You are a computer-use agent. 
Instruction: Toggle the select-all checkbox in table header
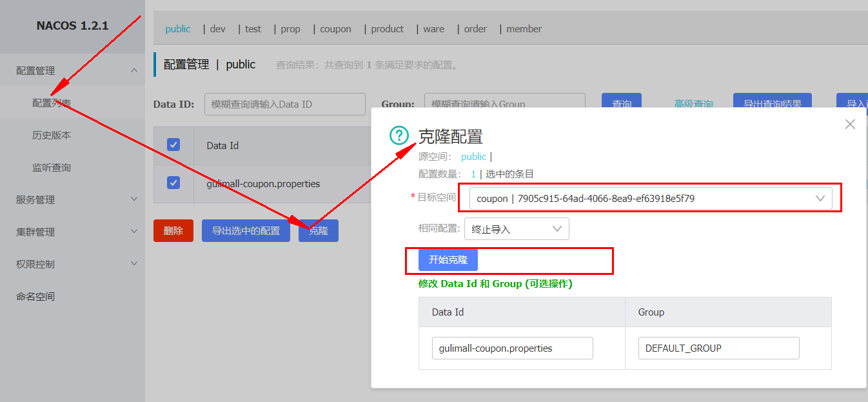click(173, 145)
